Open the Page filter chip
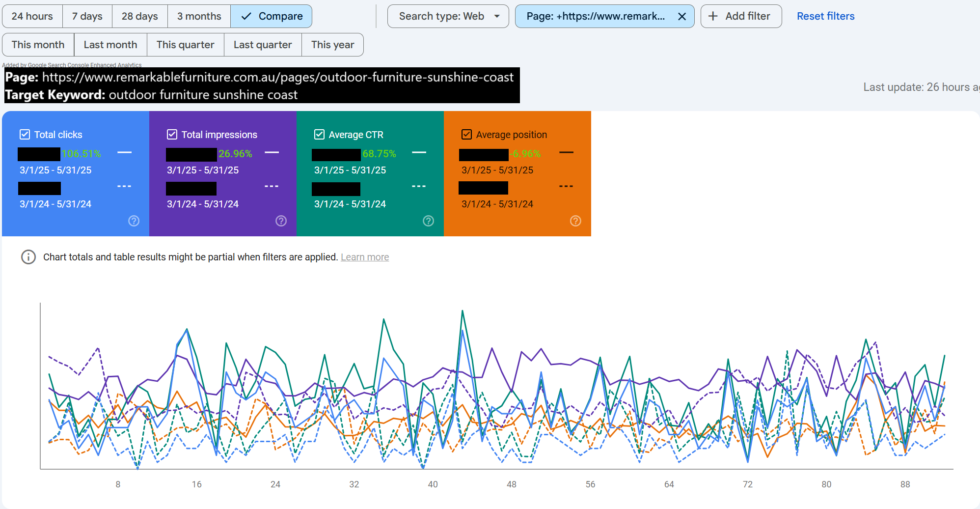The height and width of the screenshot is (509, 980). pyautogui.click(x=595, y=16)
